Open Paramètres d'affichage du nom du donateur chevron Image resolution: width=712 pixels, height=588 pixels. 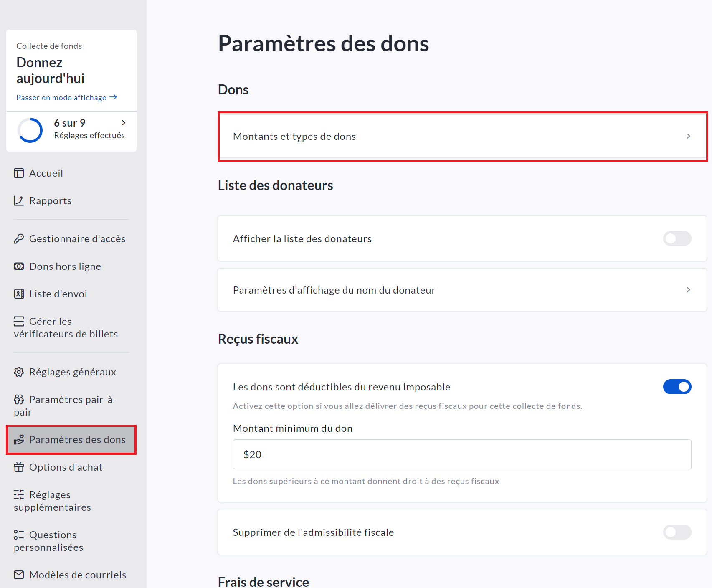pos(688,290)
